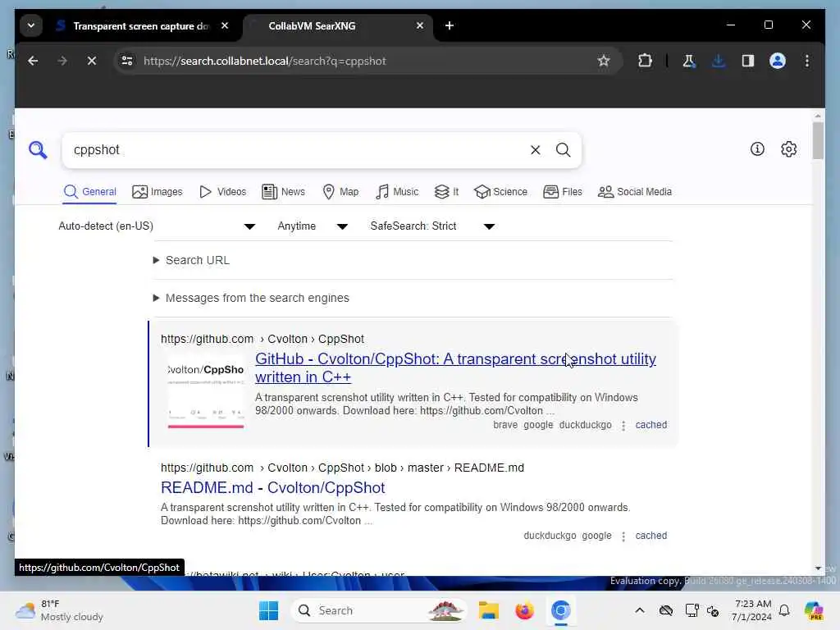Submit search with magnifier button

point(563,150)
